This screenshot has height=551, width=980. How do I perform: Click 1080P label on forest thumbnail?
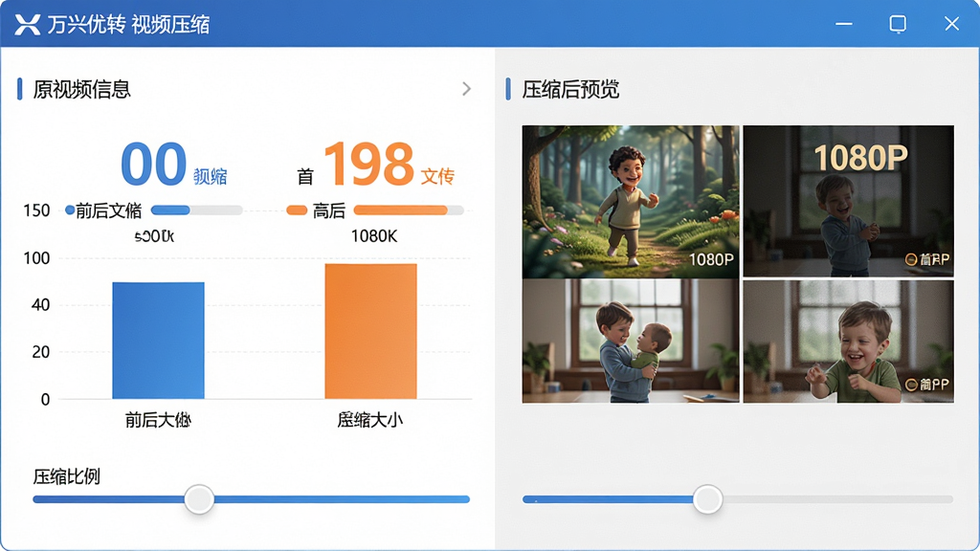[x=711, y=259]
